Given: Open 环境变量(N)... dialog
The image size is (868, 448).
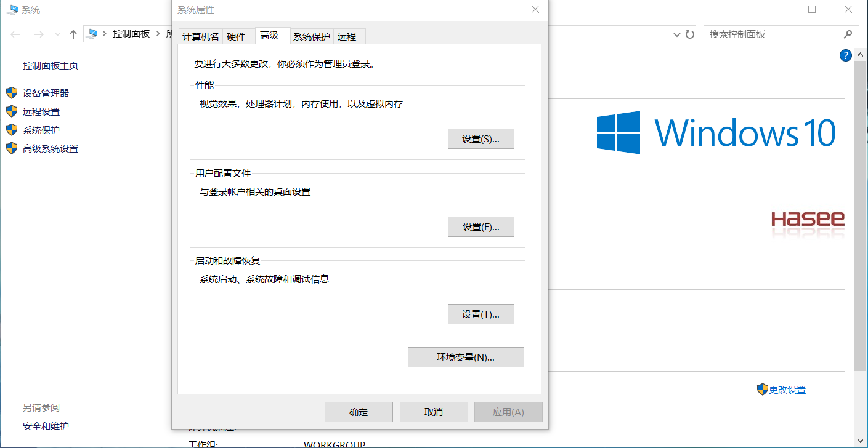Looking at the screenshot, I should pyautogui.click(x=466, y=357).
